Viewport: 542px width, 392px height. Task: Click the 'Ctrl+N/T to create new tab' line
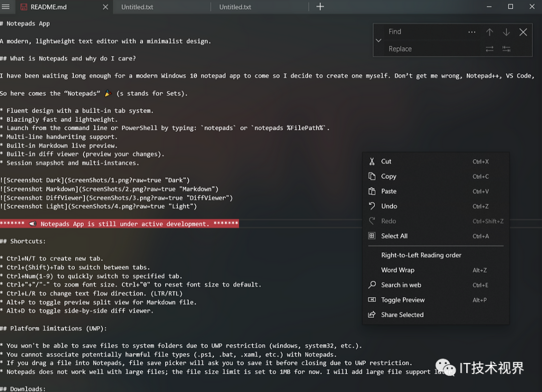(x=52, y=259)
